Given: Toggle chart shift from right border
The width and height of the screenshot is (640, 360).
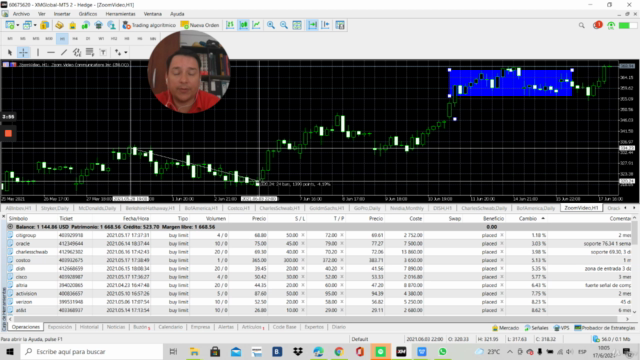Looking at the screenshot, I should click(x=325, y=25).
